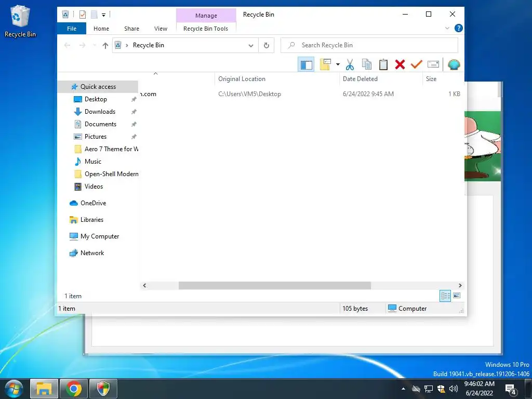This screenshot has height=399, width=532.
Task: Click the Paste clipboard icon
Action: [x=383, y=64]
